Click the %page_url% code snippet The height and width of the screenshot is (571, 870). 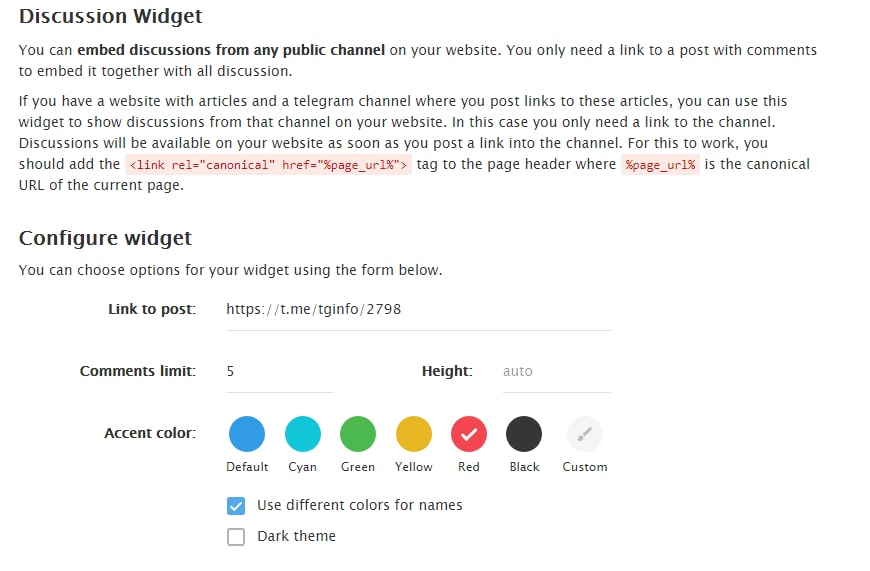coord(660,165)
